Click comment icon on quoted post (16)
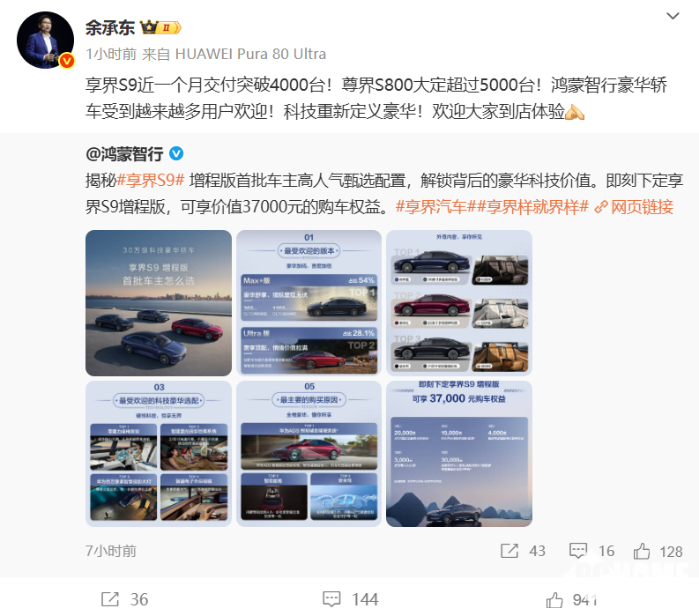Image resolution: width=699 pixels, height=616 pixels. (x=578, y=551)
